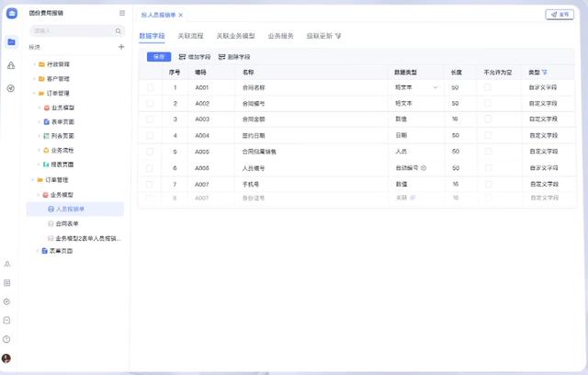Click the 报表页面 chart icon
The height and width of the screenshot is (375, 588).
coord(46,165)
